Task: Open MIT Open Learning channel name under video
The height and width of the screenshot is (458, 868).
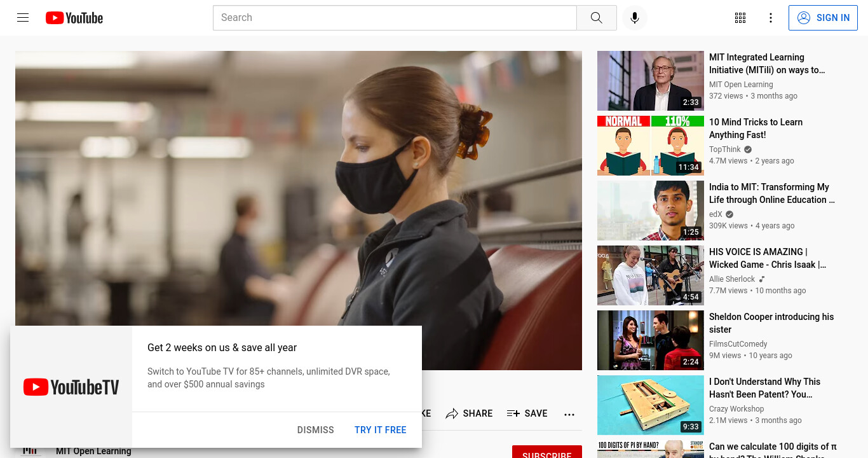Action: click(93, 452)
